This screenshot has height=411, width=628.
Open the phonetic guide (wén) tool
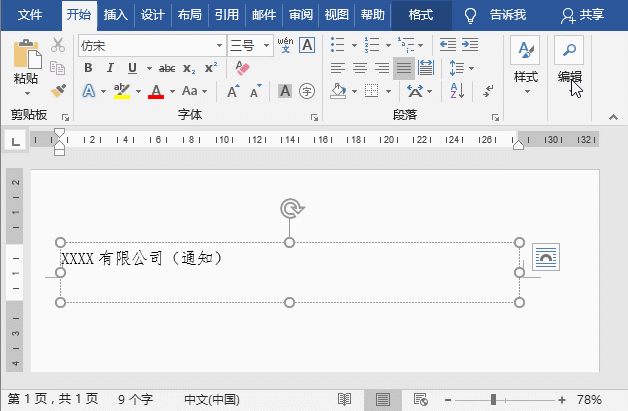[285, 45]
